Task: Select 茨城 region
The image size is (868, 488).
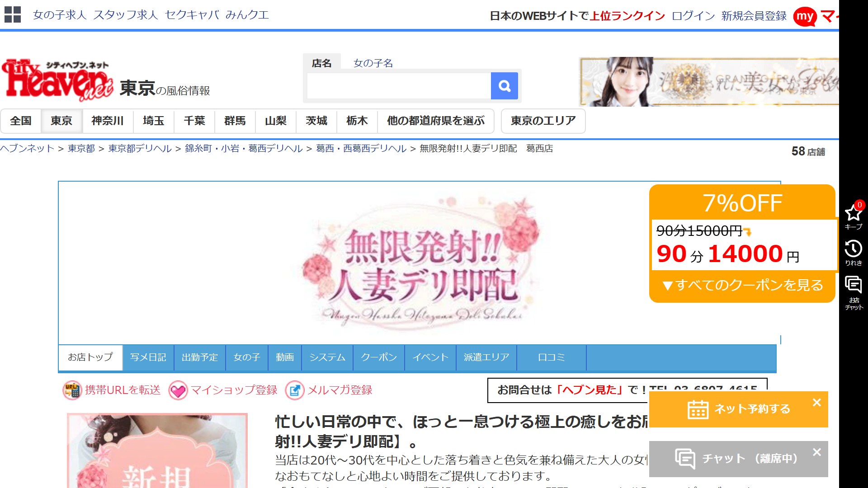Action: pos(316,121)
